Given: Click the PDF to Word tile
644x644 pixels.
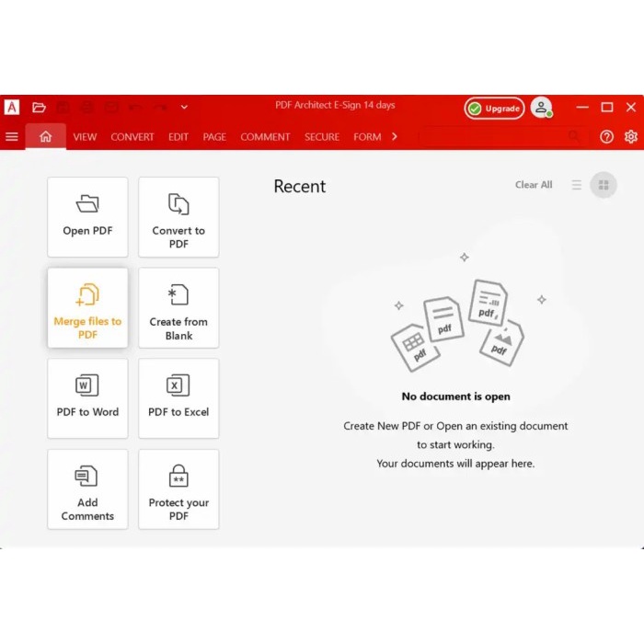Looking at the screenshot, I should tap(87, 398).
